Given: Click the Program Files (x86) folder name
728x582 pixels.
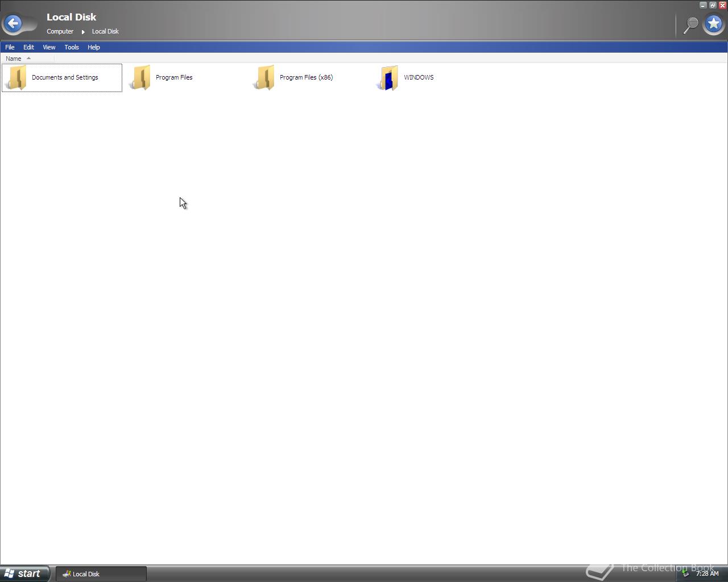Looking at the screenshot, I should [x=306, y=77].
